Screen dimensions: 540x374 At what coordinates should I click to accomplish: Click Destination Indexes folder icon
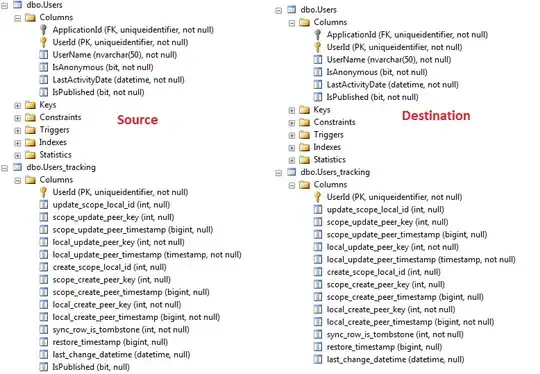(x=304, y=147)
